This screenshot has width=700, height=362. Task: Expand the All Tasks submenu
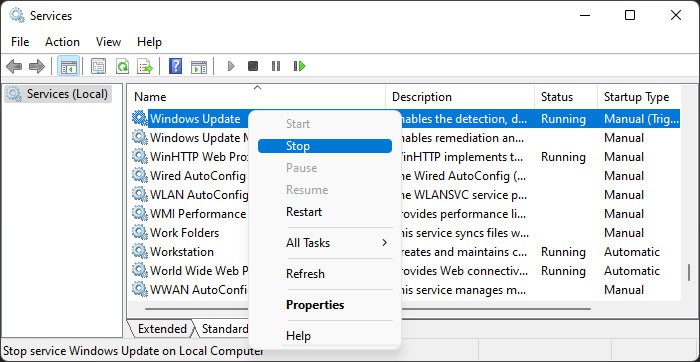coord(325,243)
